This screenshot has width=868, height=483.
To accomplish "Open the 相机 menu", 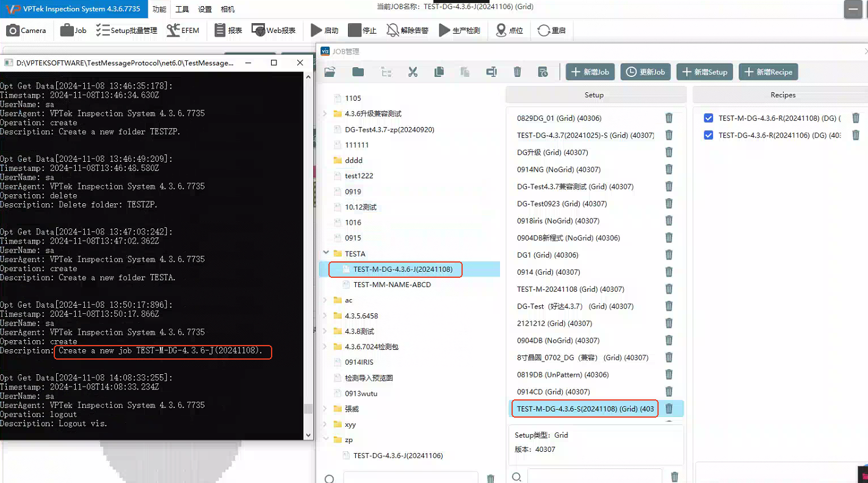I will [x=228, y=9].
